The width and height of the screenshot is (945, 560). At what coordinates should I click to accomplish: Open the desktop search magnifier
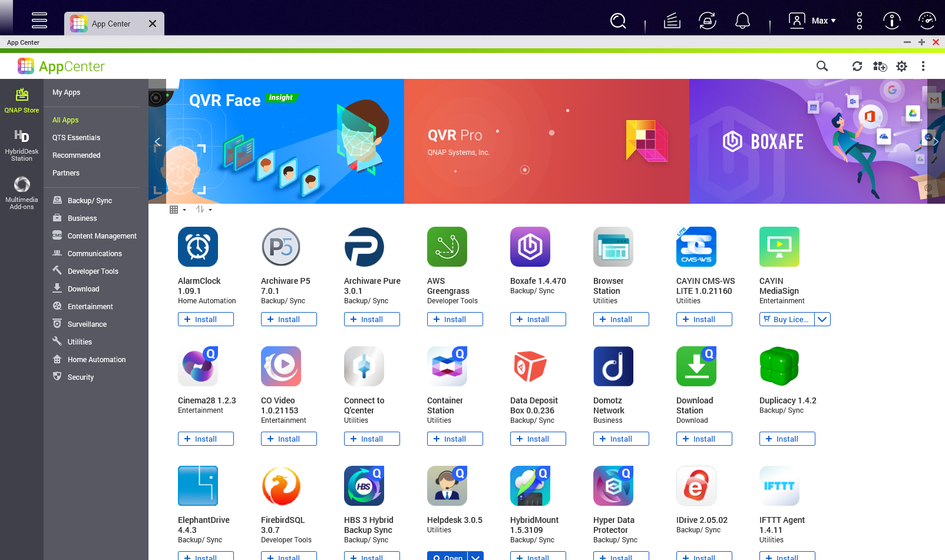618,20
